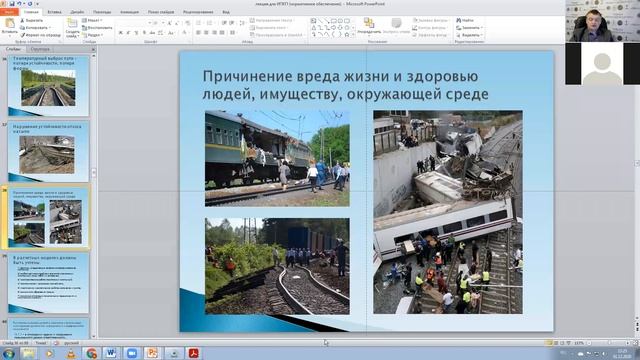640x360 pixels.
Task: Open Zoom from the taskbar
Action: coord(132,353)
